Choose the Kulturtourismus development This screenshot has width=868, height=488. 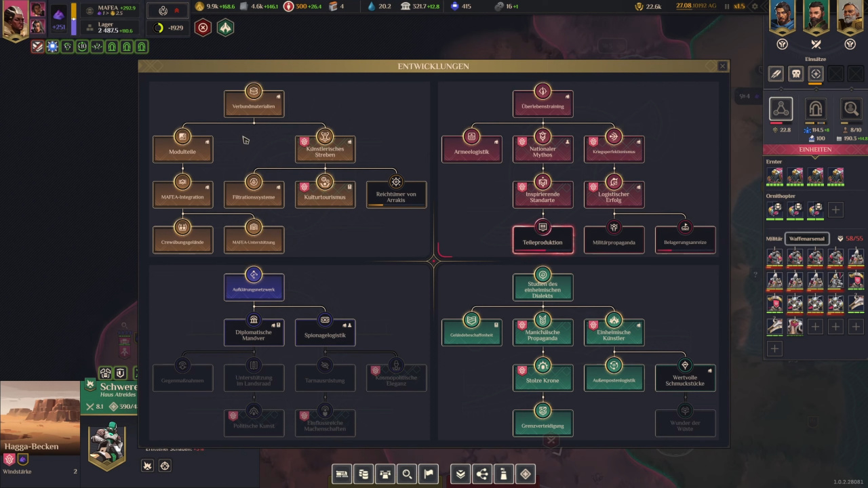coord(325,195)
